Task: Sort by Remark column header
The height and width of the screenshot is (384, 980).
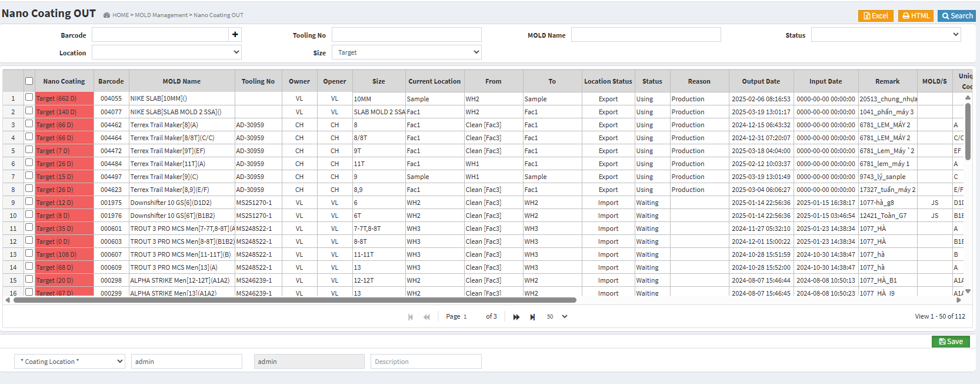Action: (x=888, y=81)
